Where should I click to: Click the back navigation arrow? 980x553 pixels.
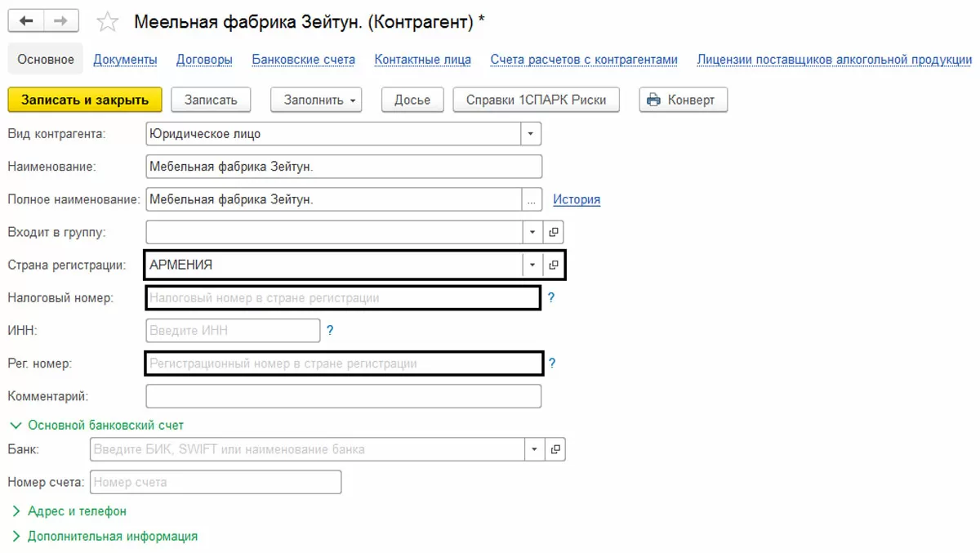[x=26, y=21]
